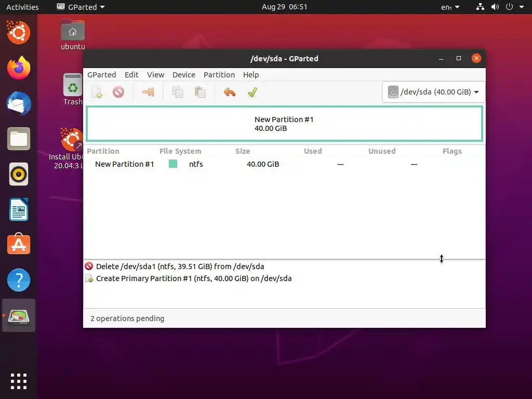
Task: Open the View menu
Action: tap(155, 75)
